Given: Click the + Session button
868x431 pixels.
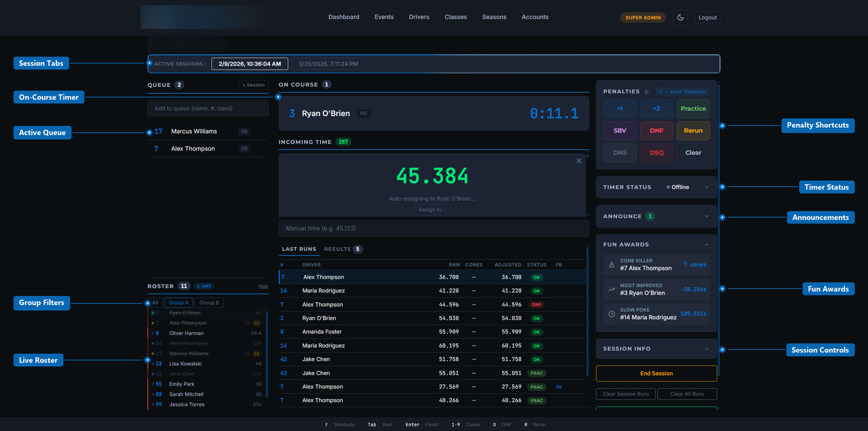Looking at the screenshot, I should pos(253,85).
